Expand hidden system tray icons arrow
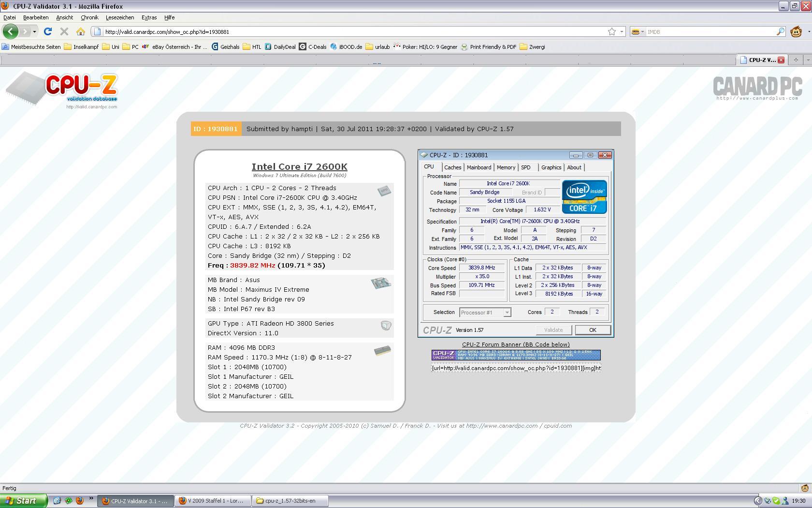This screenshot has height=508, width=812. coord(758,501)
